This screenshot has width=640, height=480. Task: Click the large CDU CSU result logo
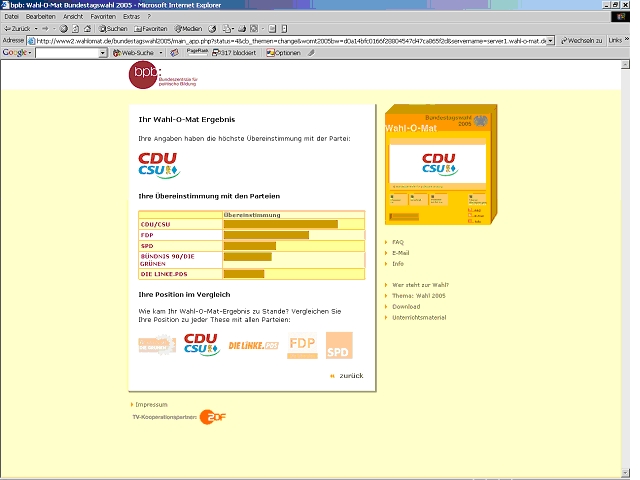(x=159, y=165)
